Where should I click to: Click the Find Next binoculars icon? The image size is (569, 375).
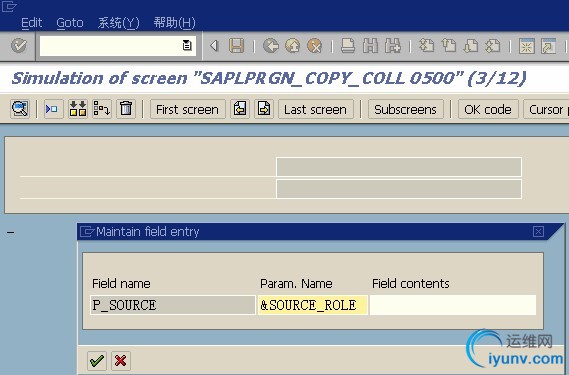[393, 46]
